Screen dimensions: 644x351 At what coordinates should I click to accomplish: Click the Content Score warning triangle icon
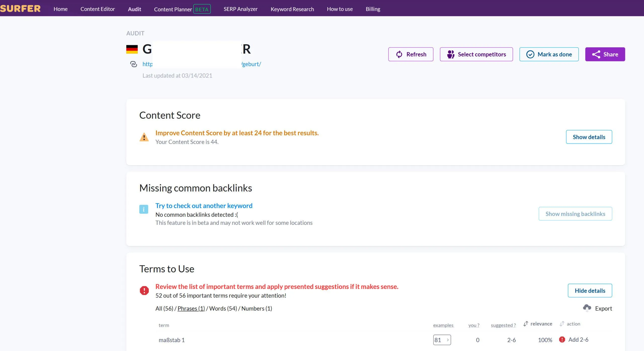[144, 137]
